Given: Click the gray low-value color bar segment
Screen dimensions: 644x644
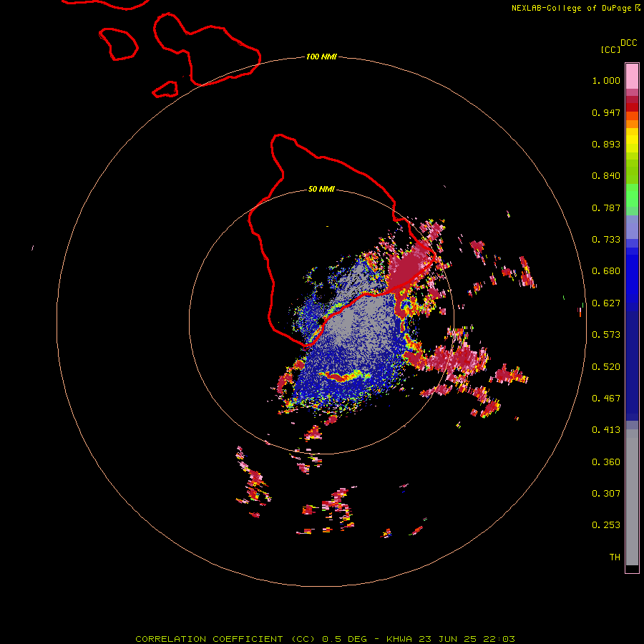Looking at the screenshot, I should point(632,497).
